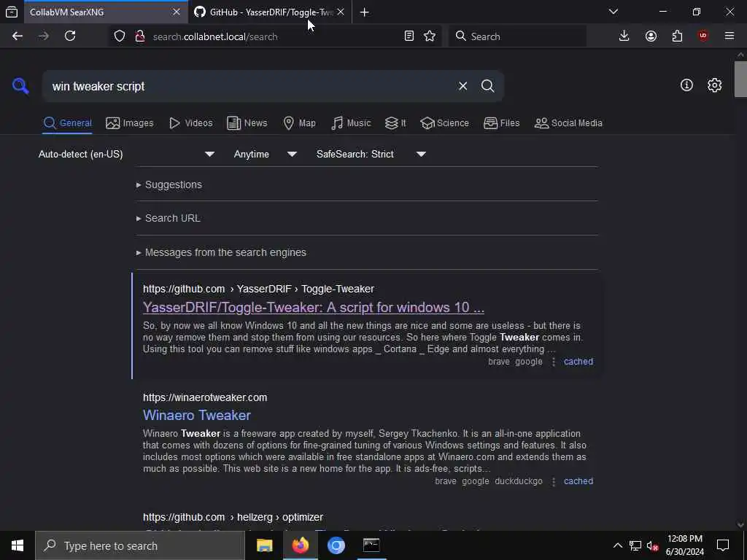This screenshot has width=747, height=560.
Task: Open the Firefox downloads panel
Action: pos(624,36)
